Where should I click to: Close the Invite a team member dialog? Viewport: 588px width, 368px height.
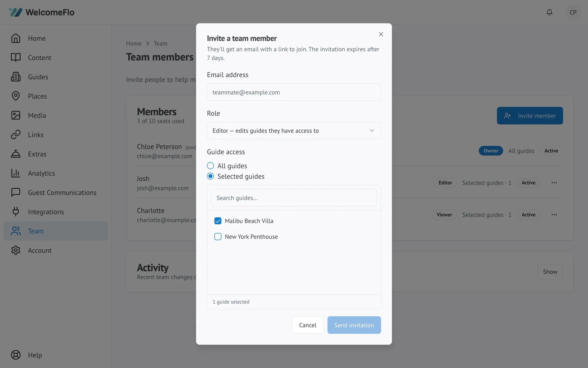[x=381, y=34]
